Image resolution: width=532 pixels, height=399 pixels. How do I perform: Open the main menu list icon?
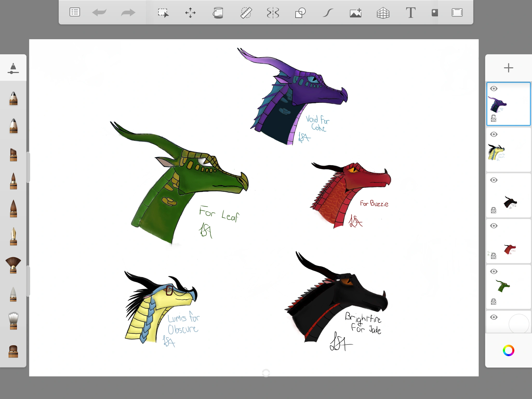(75, 12)
